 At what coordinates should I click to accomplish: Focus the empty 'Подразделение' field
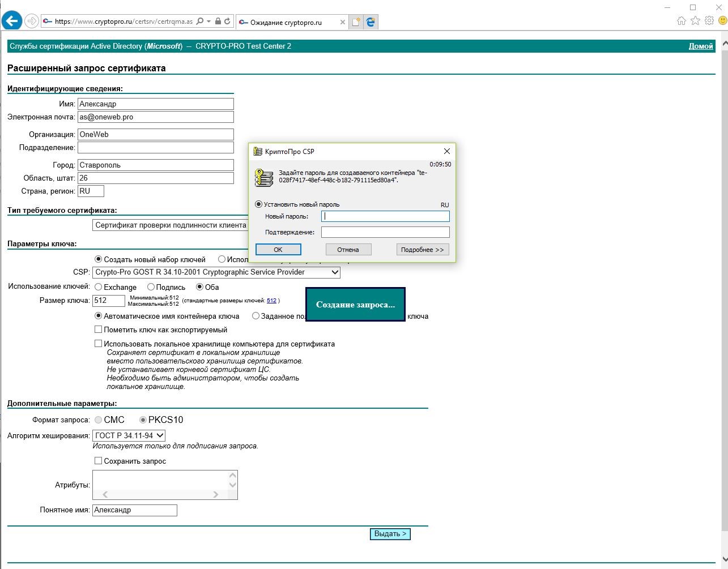pyautogui.click(x=156, y=147)
